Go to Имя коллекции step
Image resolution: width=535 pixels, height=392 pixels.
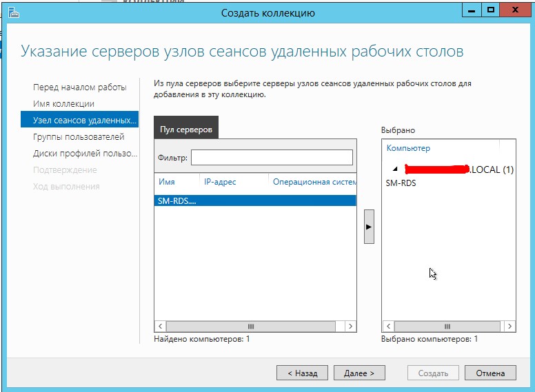pyautogui.click(x=63, y=104)
